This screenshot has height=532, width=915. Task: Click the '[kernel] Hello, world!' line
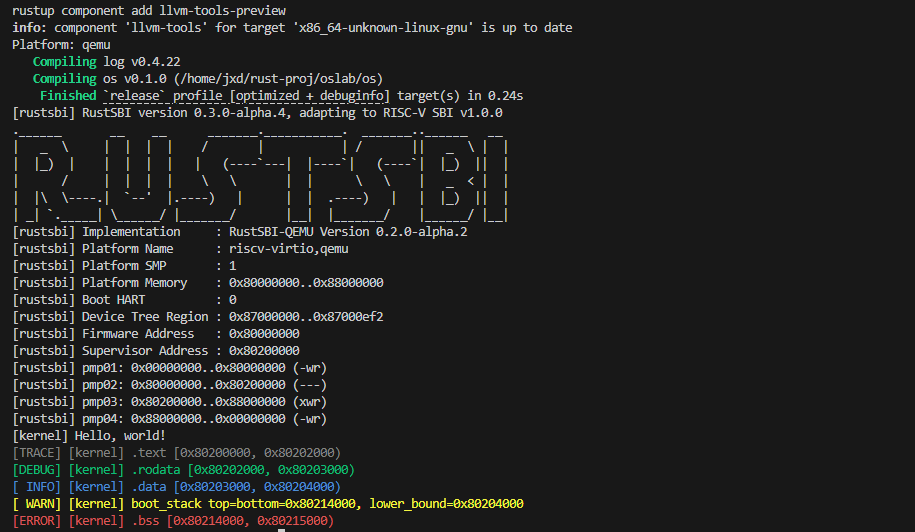click(89, 435)
